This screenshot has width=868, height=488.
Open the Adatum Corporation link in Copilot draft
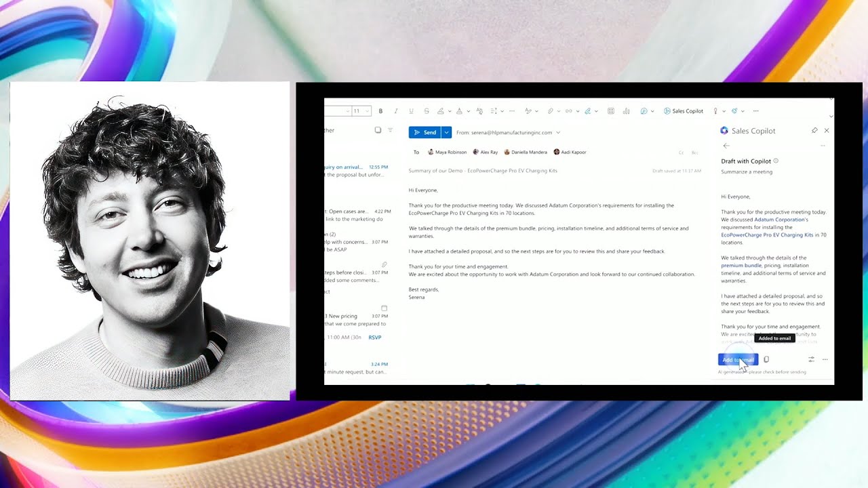[x=781, y=220]
